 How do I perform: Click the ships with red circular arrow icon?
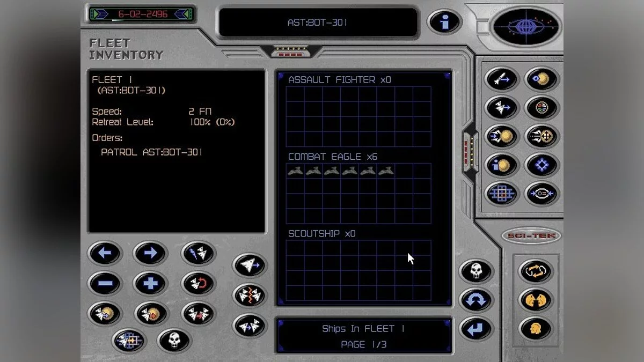[x=199, y=283]
